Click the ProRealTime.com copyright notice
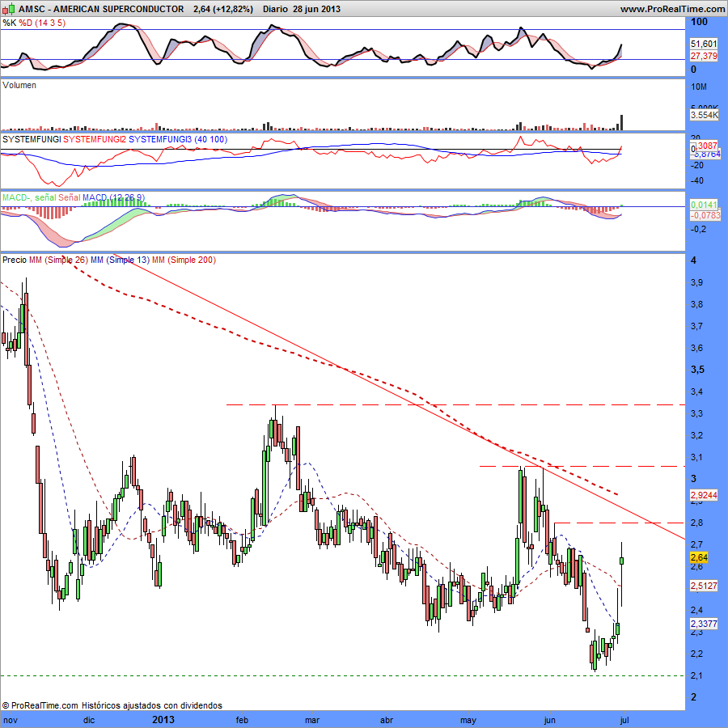The width and height of the screenshot is (728, 728). [112, 705]
